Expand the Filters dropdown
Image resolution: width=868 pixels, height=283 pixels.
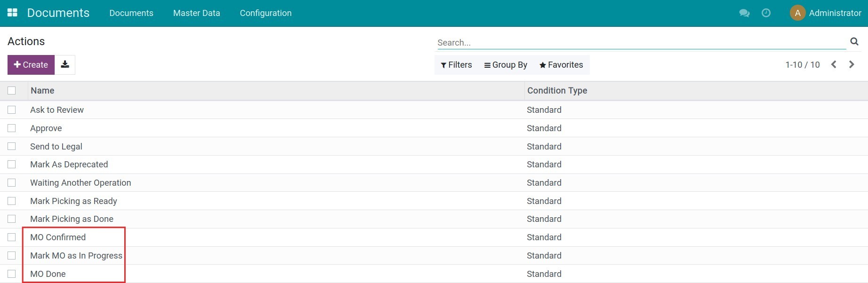click(456, 65)
